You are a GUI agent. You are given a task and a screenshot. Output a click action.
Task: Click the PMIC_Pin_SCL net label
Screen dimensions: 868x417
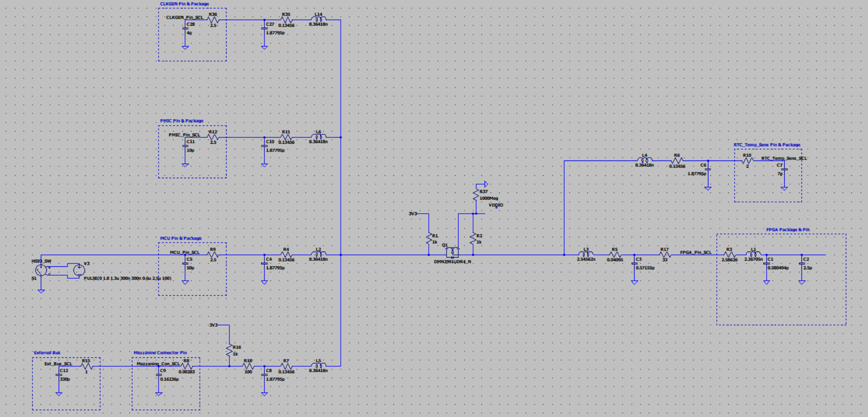(185, 135)
